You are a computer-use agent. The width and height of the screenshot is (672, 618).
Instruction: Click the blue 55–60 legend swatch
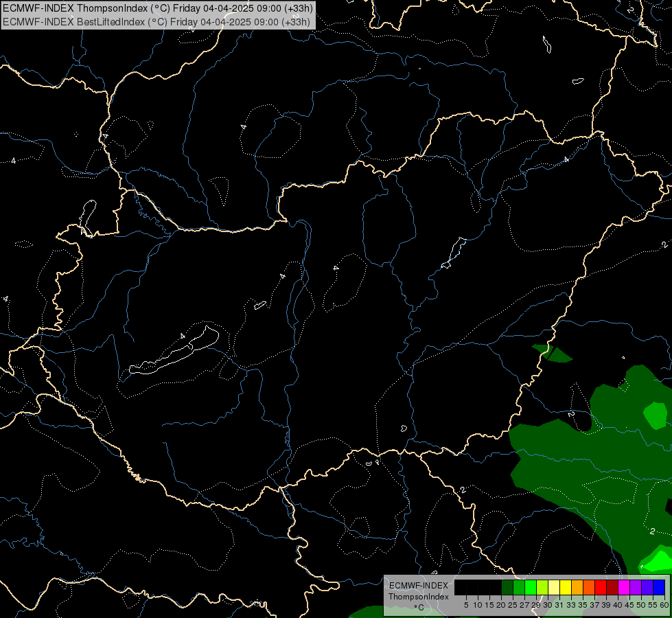(x=659, y=587)
